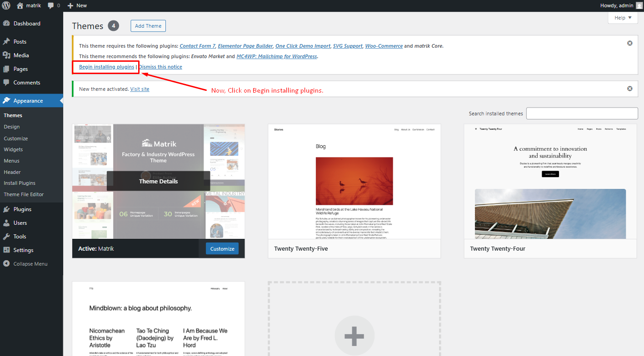Viewport: 644px width, 356px height.
Task: Click the Active: Matrik label
Action: (96, 249)
